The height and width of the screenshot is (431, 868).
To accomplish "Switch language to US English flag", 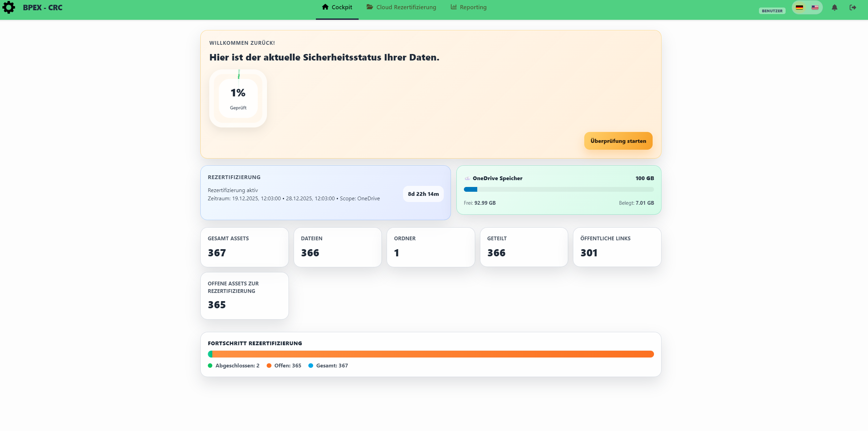I will 815,8.
